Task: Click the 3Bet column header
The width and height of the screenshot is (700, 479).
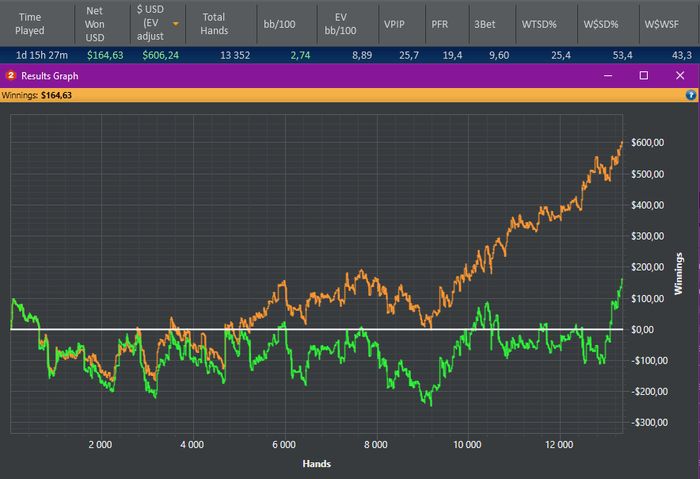Action: click(486, 23)
